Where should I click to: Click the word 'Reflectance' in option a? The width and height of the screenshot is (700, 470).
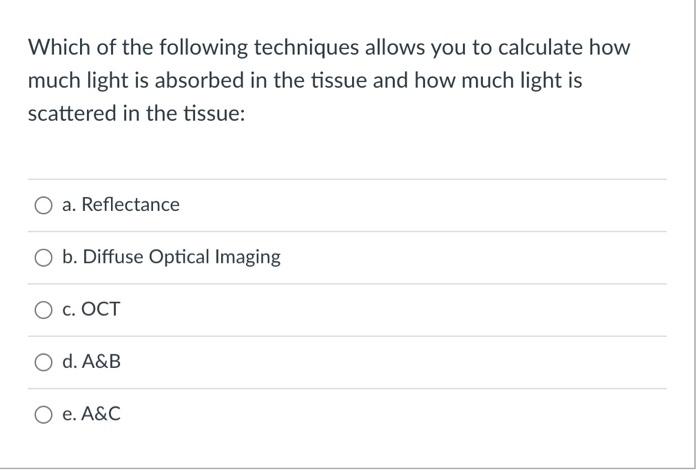click(130, 205)
